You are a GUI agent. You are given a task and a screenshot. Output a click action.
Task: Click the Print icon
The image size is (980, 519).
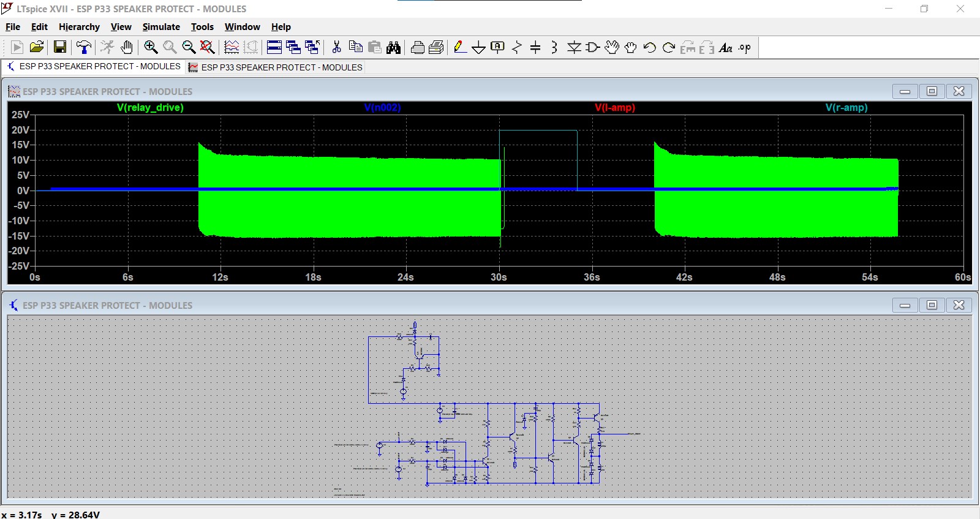coord(417,47)
